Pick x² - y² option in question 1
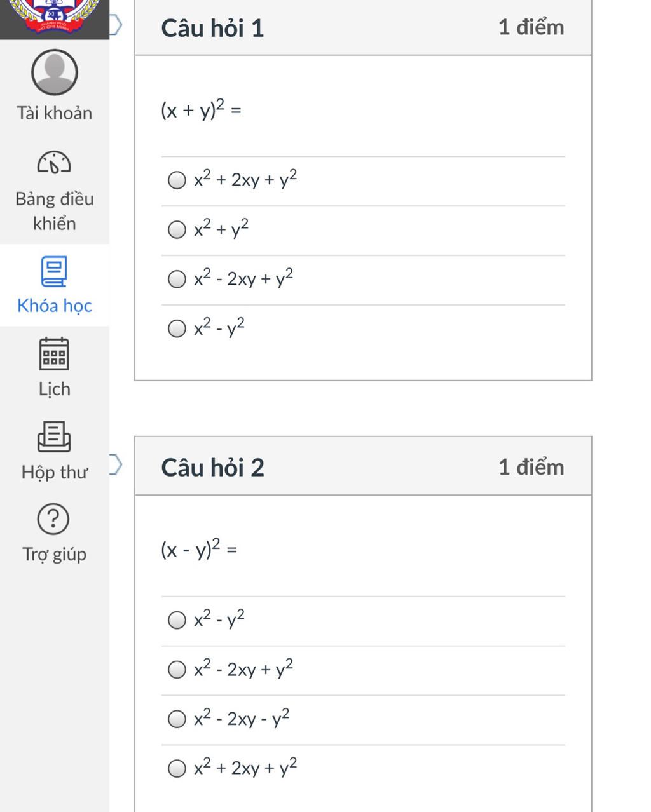The width and height of the screenshot is (651, 812). point(177,328)
